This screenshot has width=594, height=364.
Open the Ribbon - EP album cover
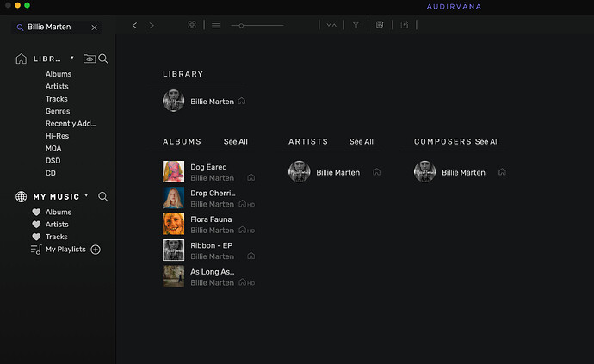(174, 250)
